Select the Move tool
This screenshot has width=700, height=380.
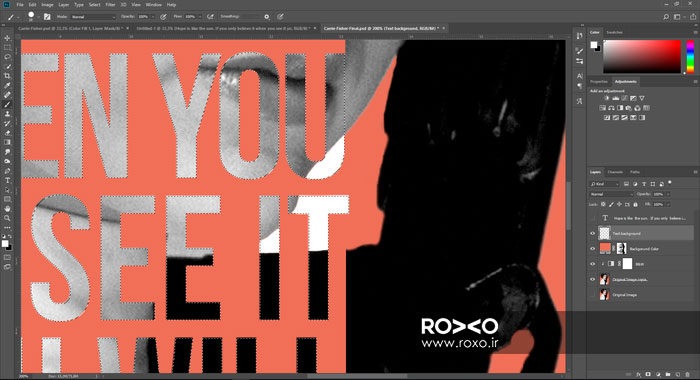pyautogui.click(x=7, y=38)
